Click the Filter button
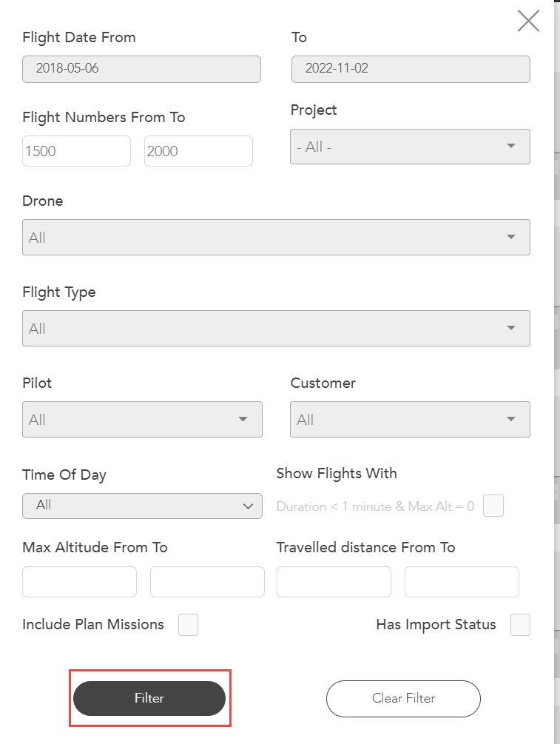 click(149, 698)
